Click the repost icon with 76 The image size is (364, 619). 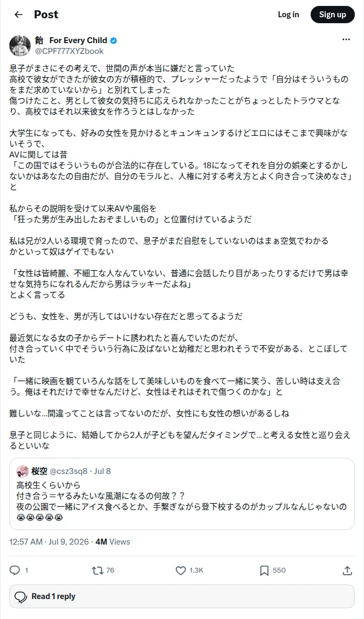tap(97, 570)
